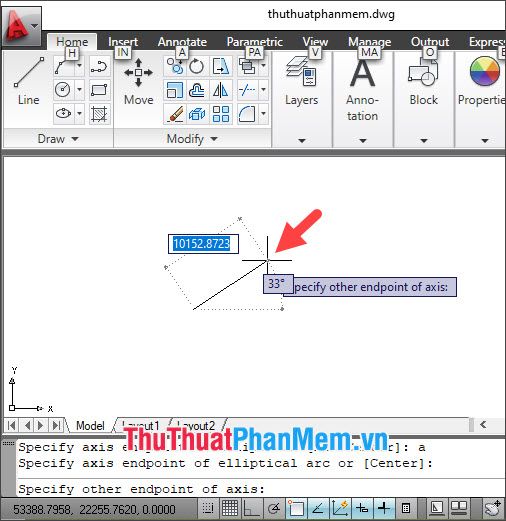Image resolution: width=506 pixels, height=521 pixels.
Task: Click the Copy tool in Modify panel
Action: point(175,66)
